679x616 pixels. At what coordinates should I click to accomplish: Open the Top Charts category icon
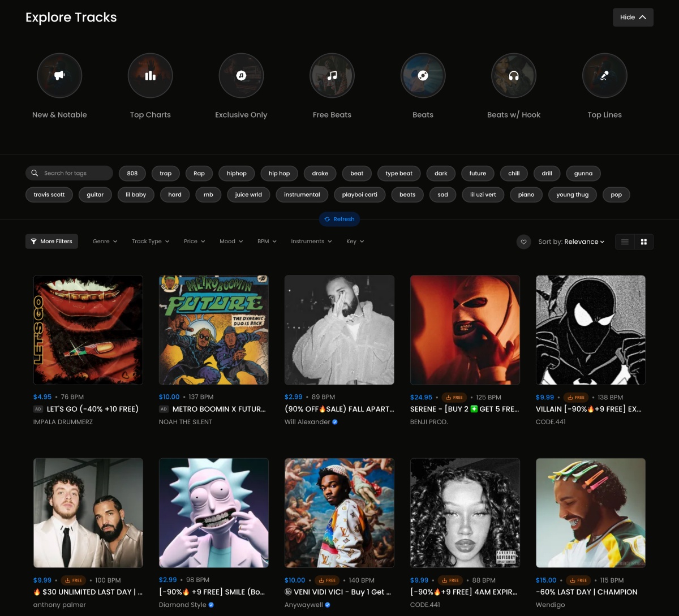[150, 75]
